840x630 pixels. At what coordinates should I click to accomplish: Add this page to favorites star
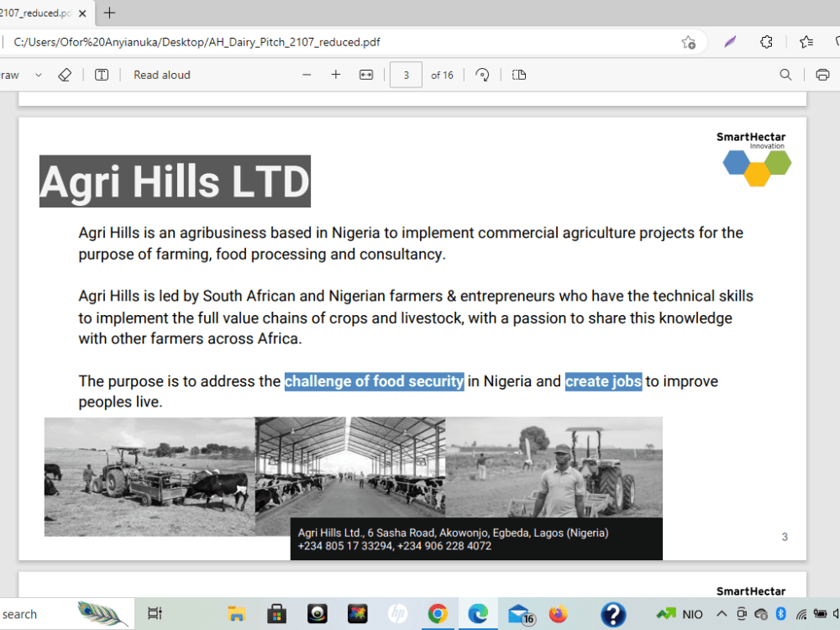[689, 42]
